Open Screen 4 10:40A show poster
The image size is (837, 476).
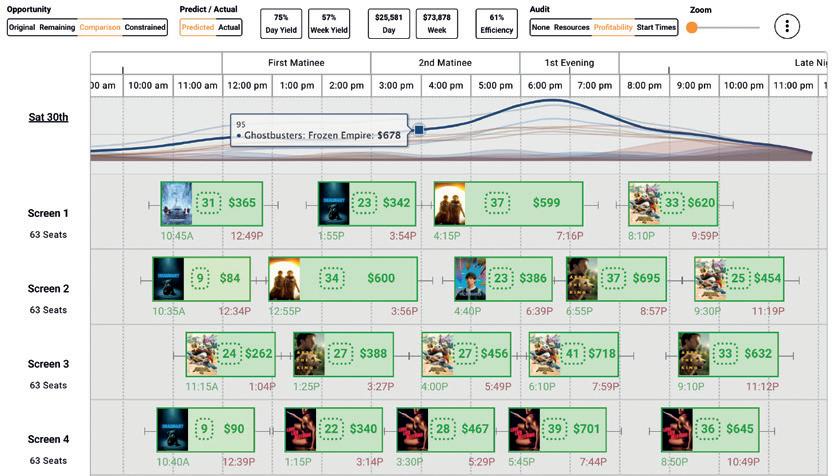[x=172, y=430]
